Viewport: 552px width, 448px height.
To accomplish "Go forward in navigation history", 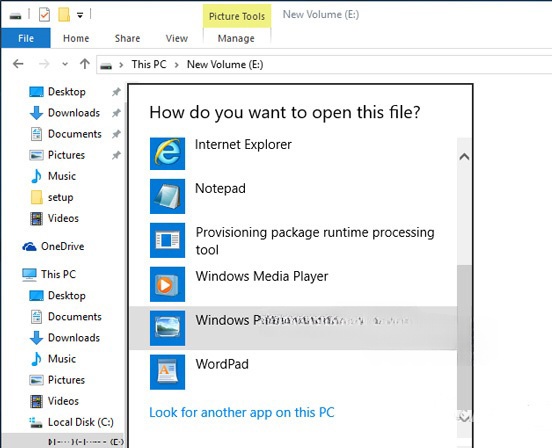I will click(44, 64).
